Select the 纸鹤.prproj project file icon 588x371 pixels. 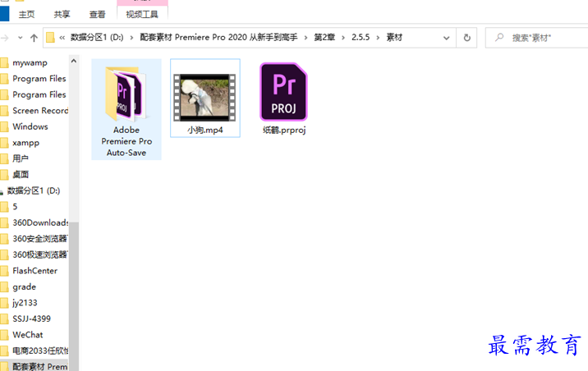pyautogui.click(x=283, y=92)
